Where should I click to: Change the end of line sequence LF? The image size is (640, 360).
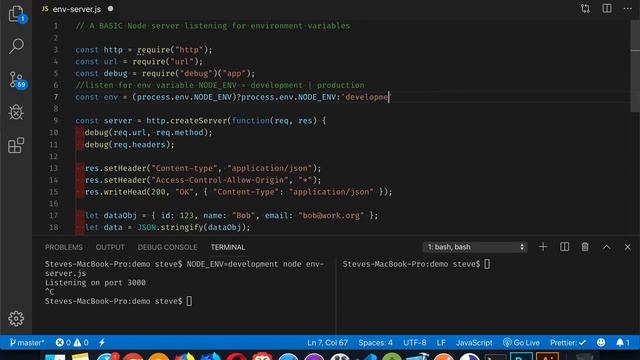[x=441, y=342]
